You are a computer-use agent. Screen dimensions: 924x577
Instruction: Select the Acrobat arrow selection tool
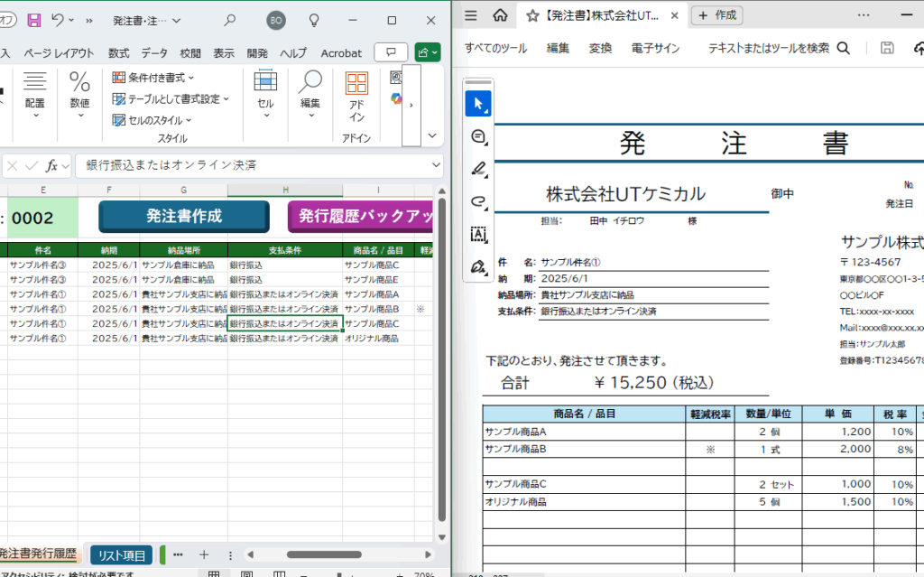[478, 104]
